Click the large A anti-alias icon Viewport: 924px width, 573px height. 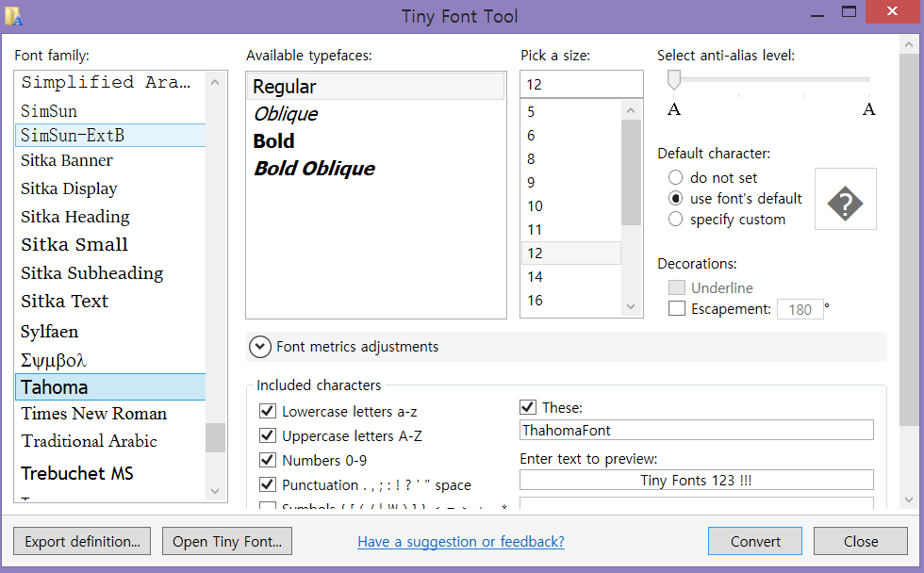pos(868,109)
